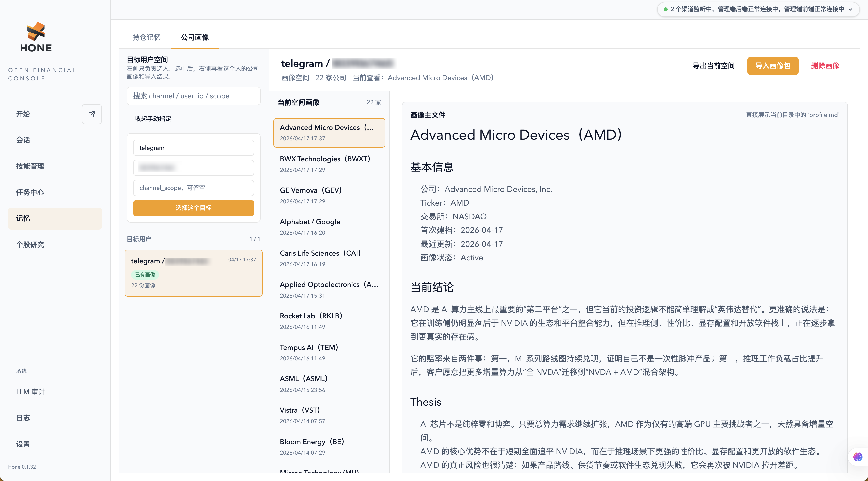Screen dimensions: 868x481
Task: Switch to the 公司画像 tab
Action: (195, 37)
